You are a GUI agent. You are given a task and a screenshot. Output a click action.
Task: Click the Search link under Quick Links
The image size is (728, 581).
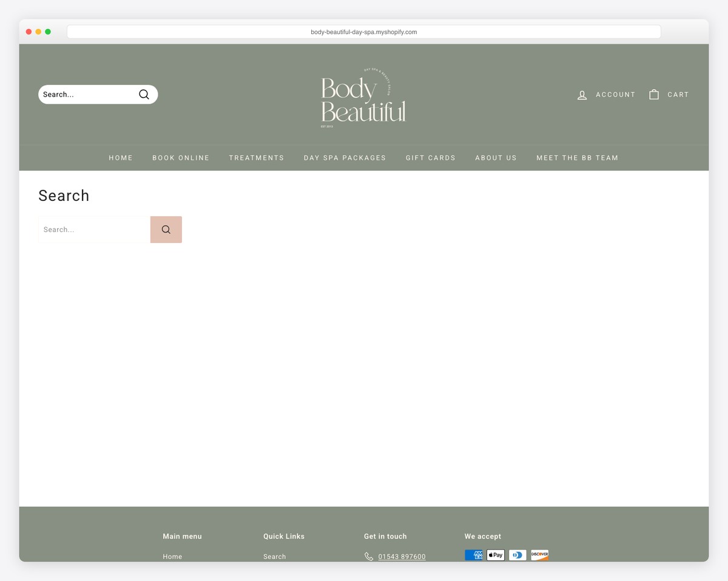point(274,556)
